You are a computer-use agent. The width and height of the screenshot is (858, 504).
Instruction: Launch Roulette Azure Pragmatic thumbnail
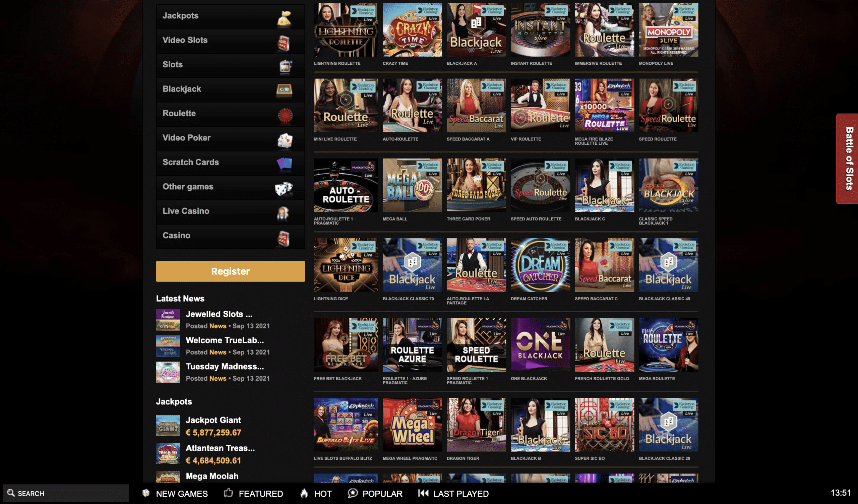(x=412, y=344)
